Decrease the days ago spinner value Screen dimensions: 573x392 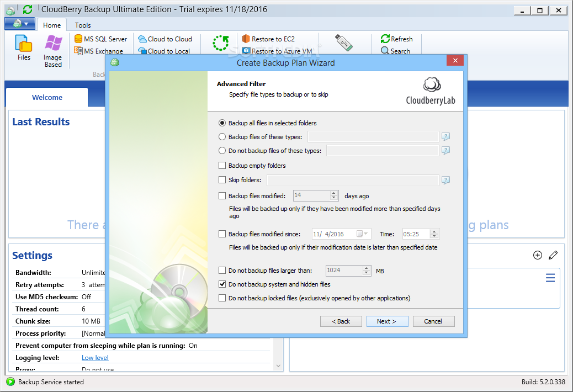tap(333, 198)
